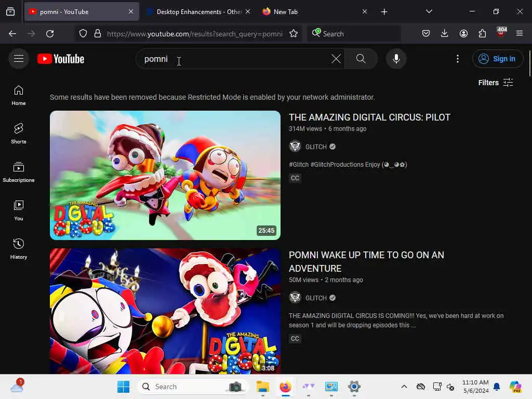Go to Home in the sidebar
Screen dimensions: 532x399
[19, 96]
